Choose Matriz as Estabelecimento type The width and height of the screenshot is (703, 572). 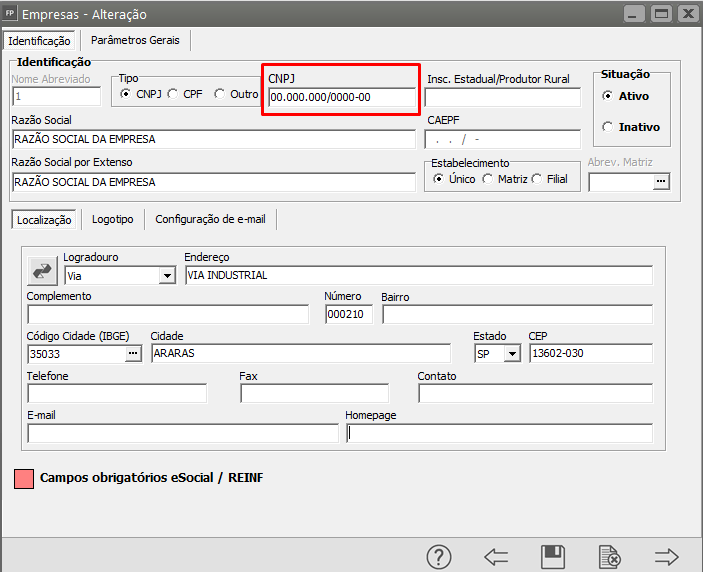tap(487, 179)
